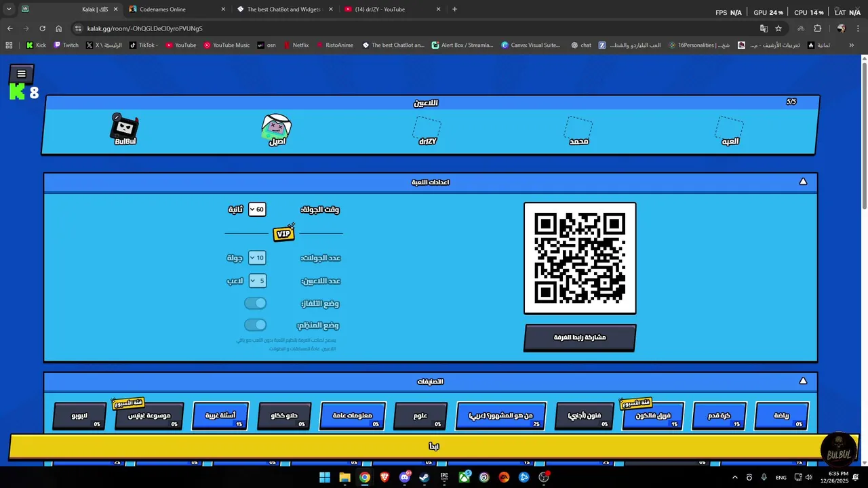Reload the page

[x=42, y=28]
